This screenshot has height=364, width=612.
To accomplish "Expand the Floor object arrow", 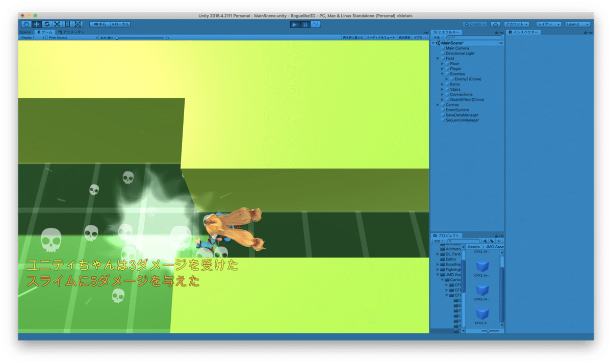I will [x=442, y=63].
